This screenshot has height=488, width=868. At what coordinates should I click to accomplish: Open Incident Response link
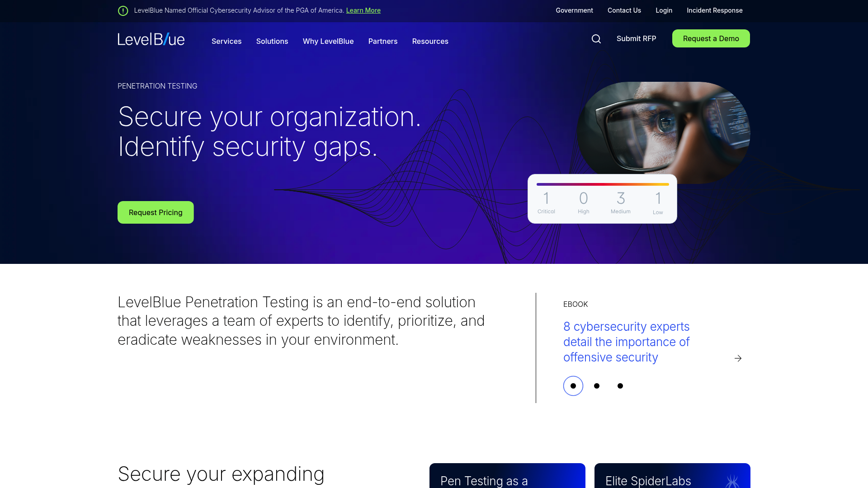pos(715,10)
